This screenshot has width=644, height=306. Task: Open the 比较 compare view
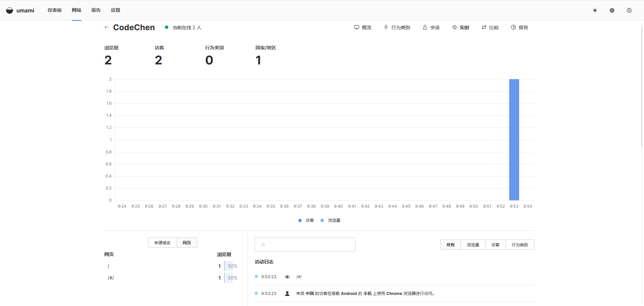(x=490, y=28)
